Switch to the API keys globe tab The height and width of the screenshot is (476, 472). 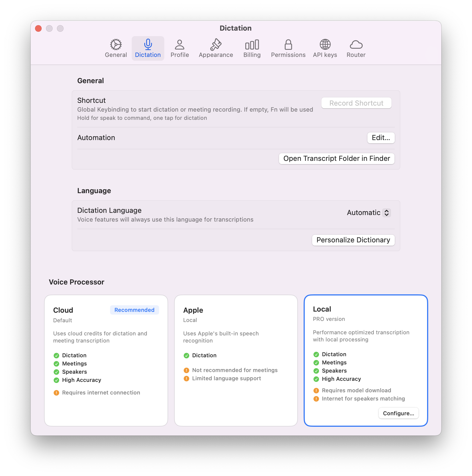coord(325,48)
